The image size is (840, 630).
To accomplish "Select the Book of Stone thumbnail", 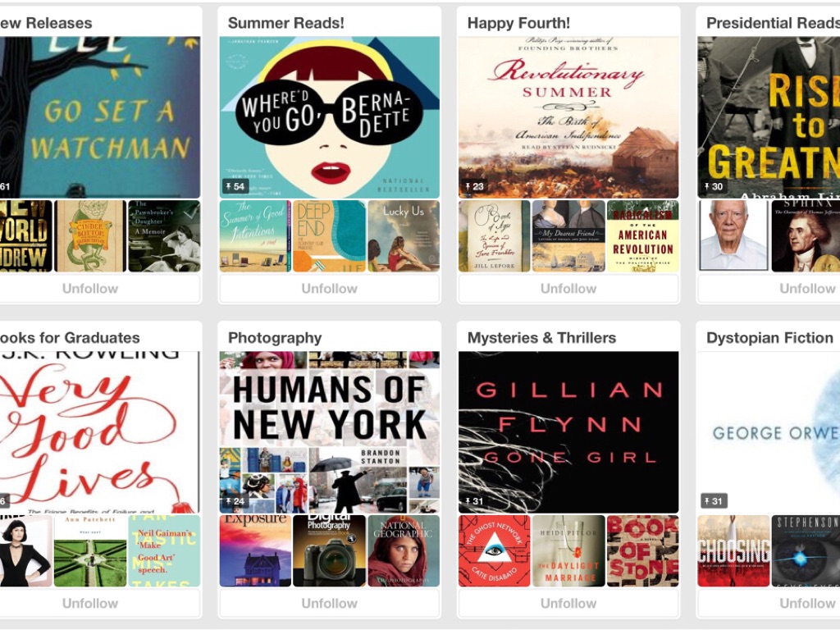I will [642, 551].
